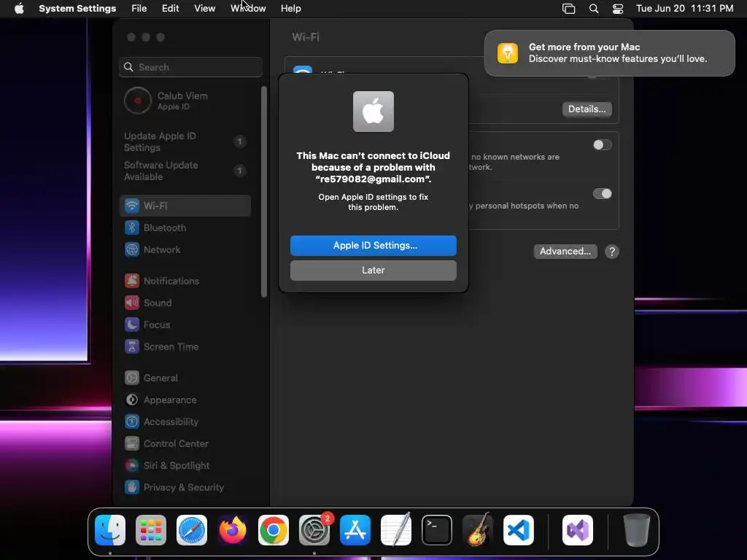Click the Stage Manager menu bar icon
Screen dimensions: 747x560
pos(568,9)
